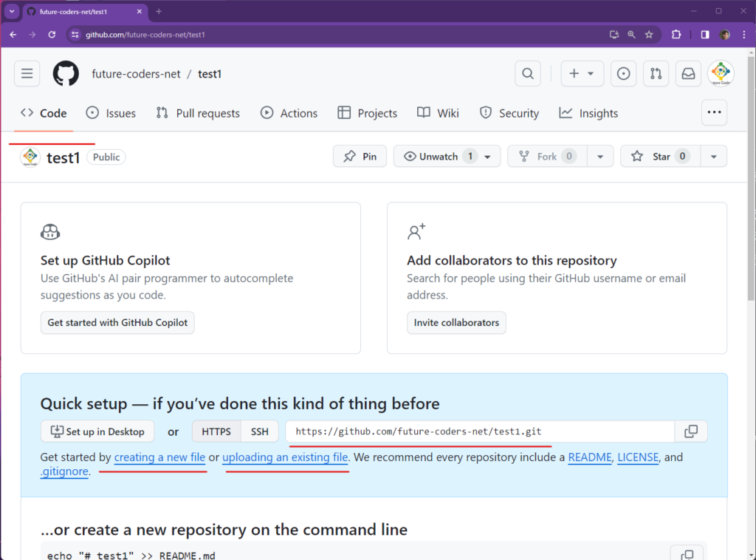Click Invite collaborators button
Image resolution: width=756 pixels, height=560 pixels.
(x=456, y=323)
